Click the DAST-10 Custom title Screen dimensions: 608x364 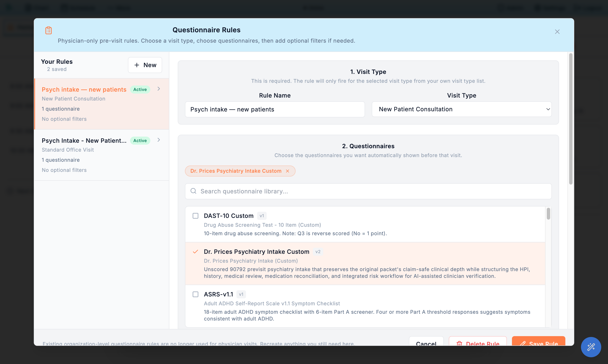pyautogui.click(x=229, y=216)
